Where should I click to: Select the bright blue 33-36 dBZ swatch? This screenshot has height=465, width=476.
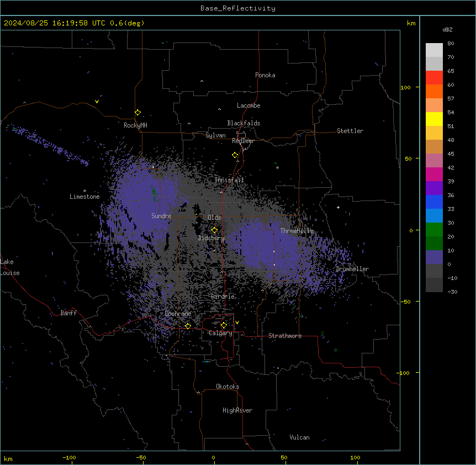[434, 202]
